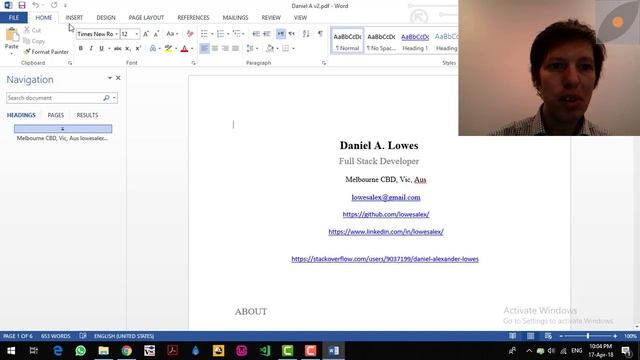Click the Paste clipboard icon
Screen dimensions: 640x360
click(11, 36)
